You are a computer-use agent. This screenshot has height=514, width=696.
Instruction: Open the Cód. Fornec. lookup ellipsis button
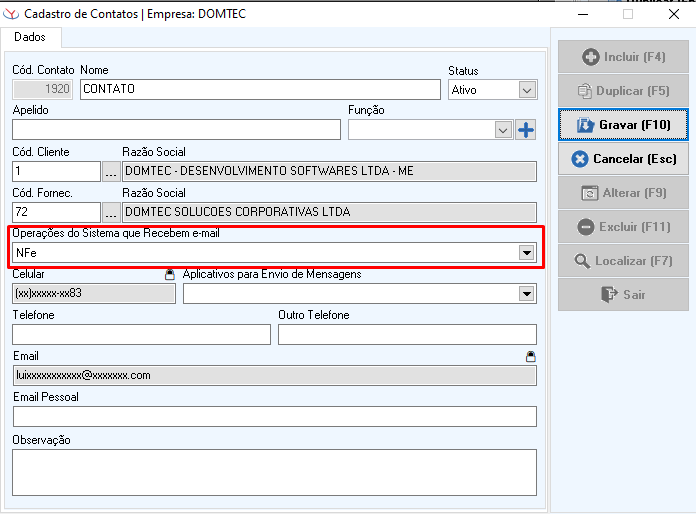(111, 212)
